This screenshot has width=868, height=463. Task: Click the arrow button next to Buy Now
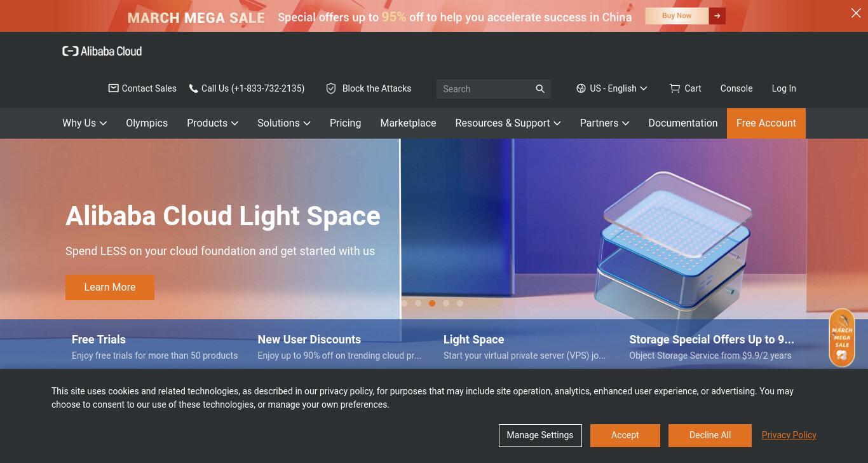(x=717, y=16)
